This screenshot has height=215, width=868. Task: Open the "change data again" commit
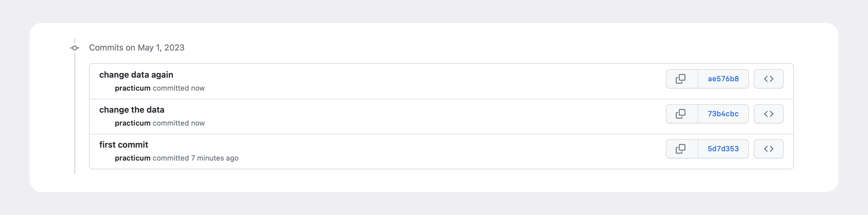point(136,75)
